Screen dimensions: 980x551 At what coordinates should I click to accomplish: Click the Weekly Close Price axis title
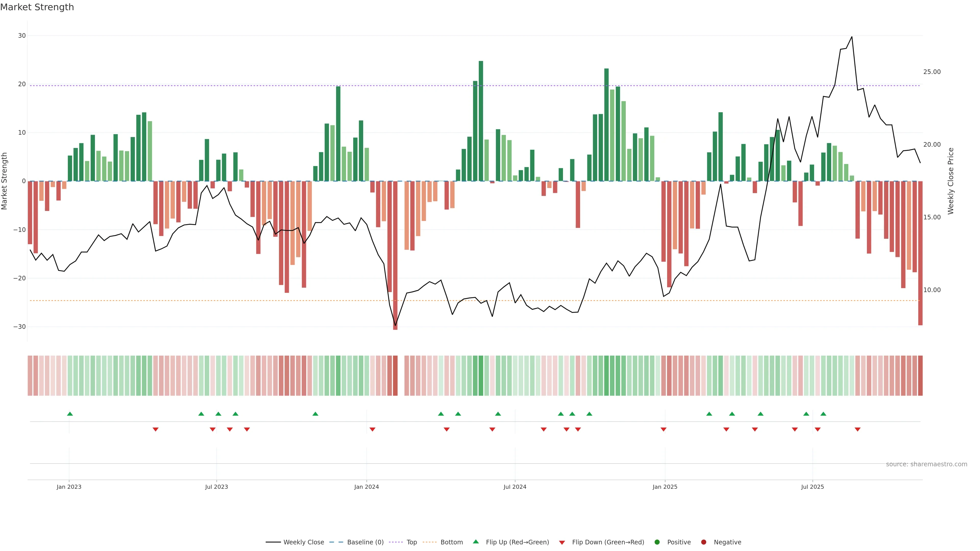(x=951, y=181)
